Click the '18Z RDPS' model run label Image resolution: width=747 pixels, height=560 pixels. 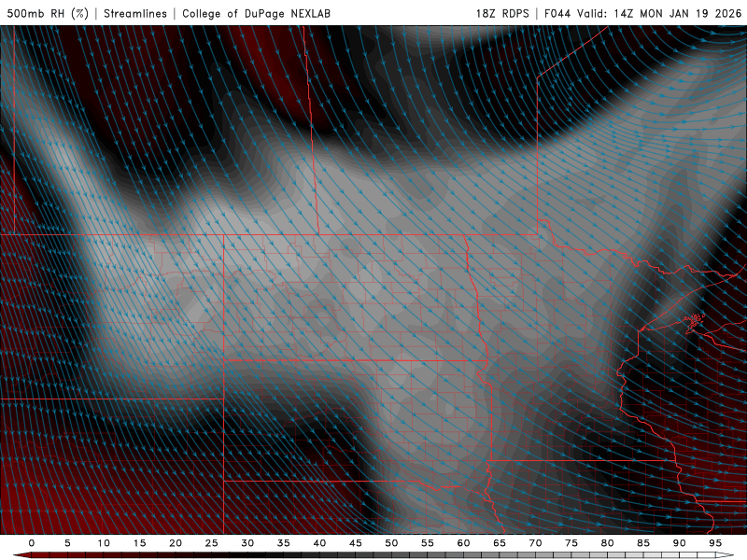pyautogui.click(x=502, y=13)
